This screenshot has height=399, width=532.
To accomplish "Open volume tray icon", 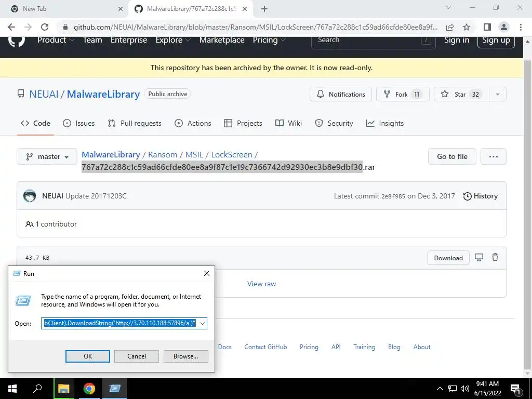I will [465, 389].
